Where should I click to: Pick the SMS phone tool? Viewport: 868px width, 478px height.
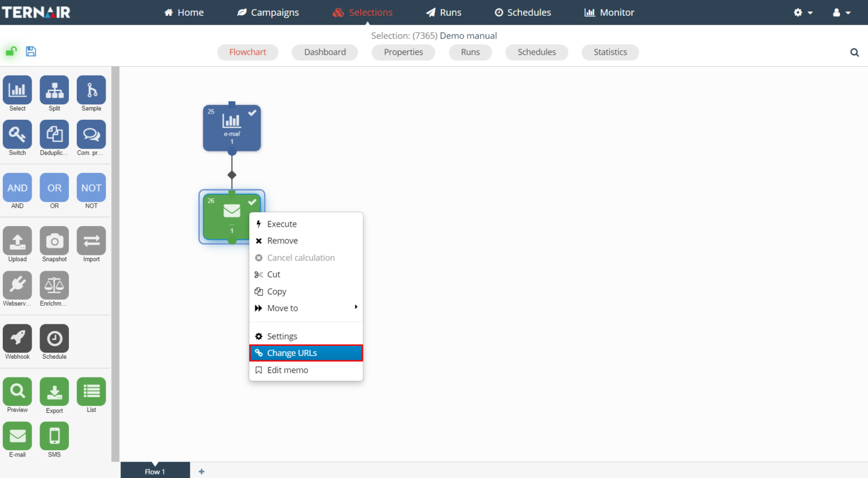(x=54, y=436)
